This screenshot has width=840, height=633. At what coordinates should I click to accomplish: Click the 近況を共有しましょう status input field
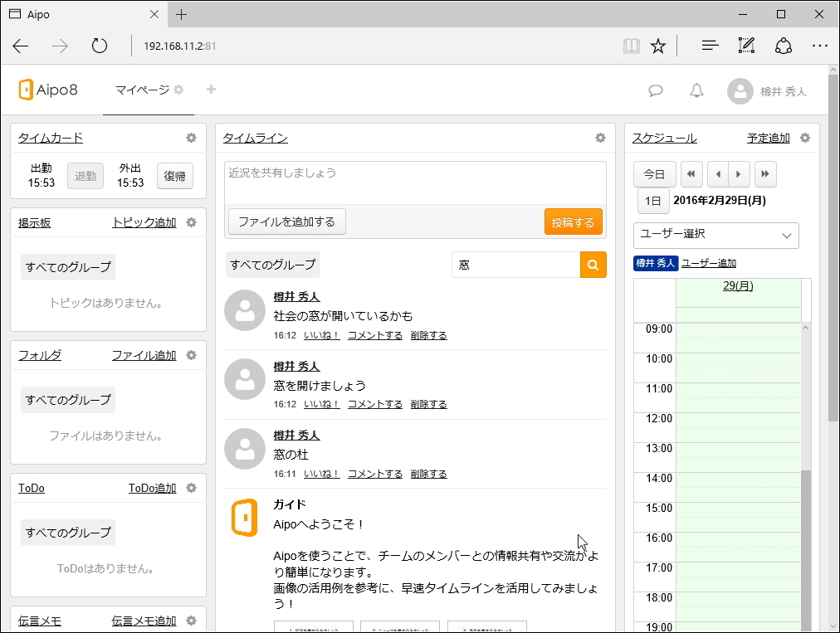415,173
